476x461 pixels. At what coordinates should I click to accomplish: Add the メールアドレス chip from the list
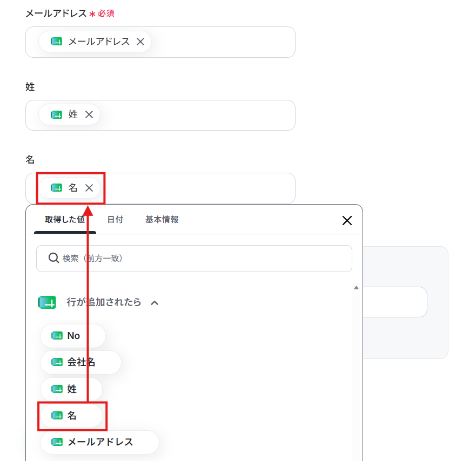coord(99,442)
